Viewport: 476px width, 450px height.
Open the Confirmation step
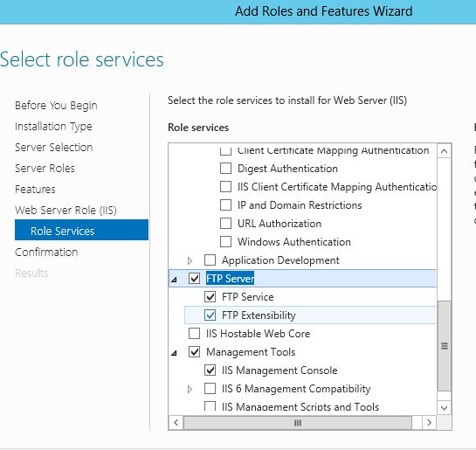pyautogui.click(x=46, y=252)
